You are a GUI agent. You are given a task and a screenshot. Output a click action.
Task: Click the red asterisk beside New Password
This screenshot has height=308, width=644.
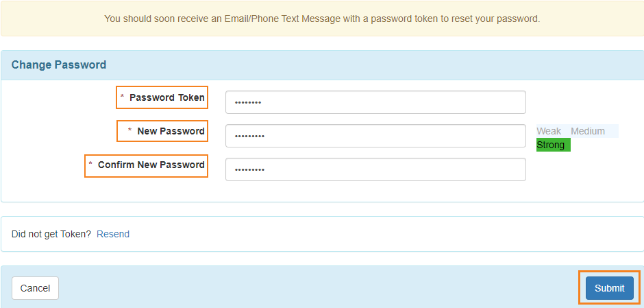coord(129,130)
